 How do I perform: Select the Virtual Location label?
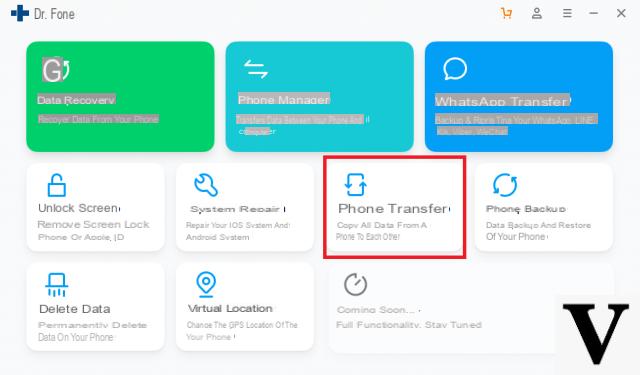[230, 308]
